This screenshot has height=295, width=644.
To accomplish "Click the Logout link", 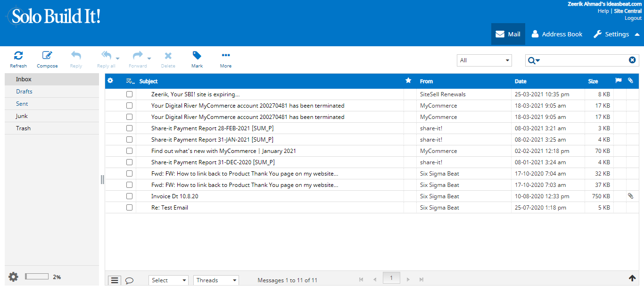I will coord(633,18).
